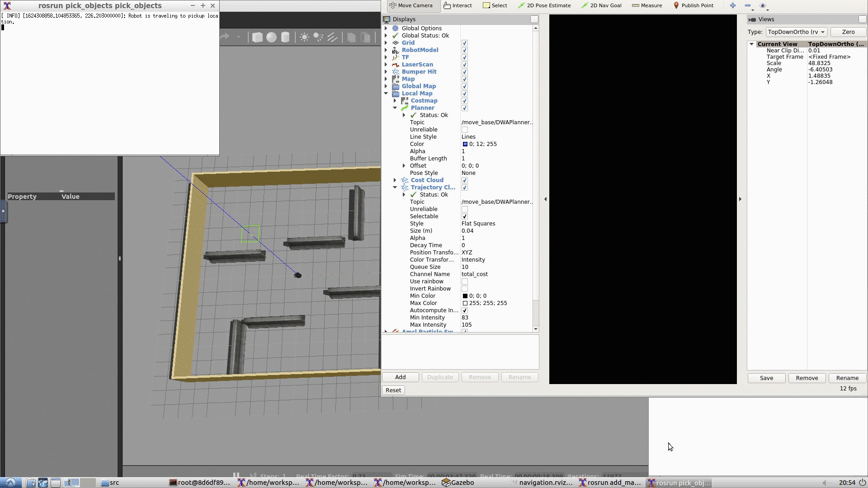Check the Invert Rainbow checkbox
Image resolution: width=868 pixels, height=488 pixels.
click(x=464, y=289)
